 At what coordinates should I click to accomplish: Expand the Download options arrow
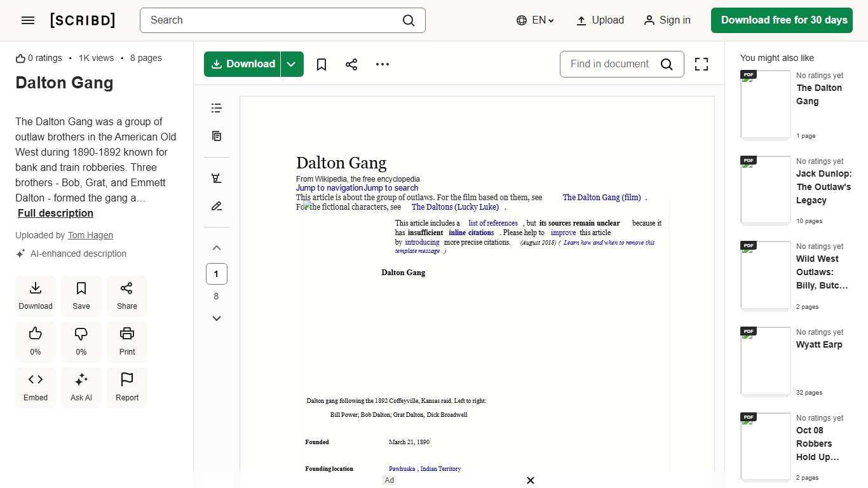coord(291,64)
